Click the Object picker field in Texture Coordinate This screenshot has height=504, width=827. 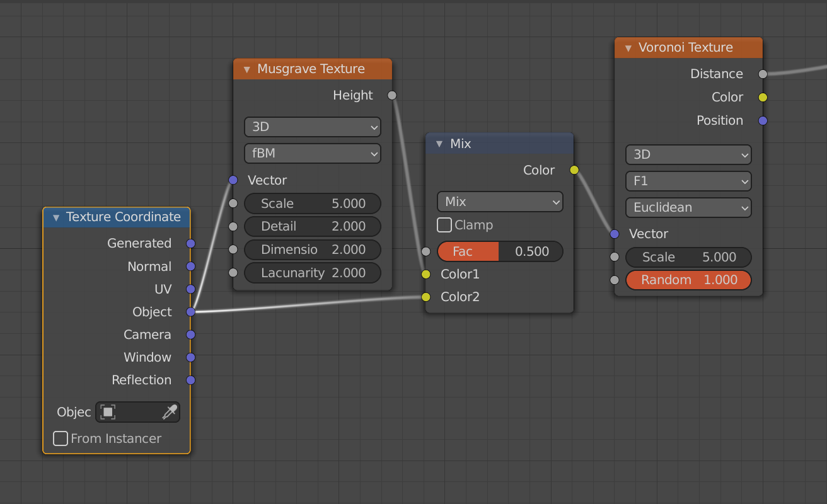point(137,412)
